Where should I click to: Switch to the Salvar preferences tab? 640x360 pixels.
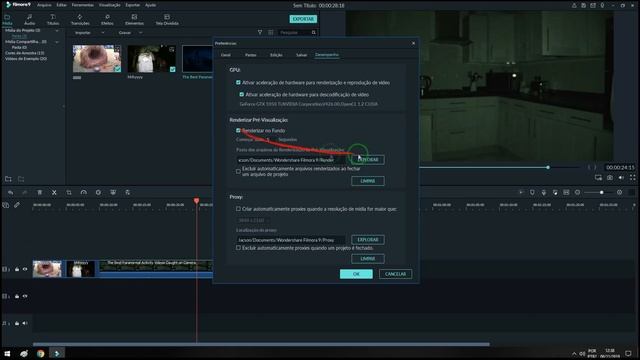point(301,55)
